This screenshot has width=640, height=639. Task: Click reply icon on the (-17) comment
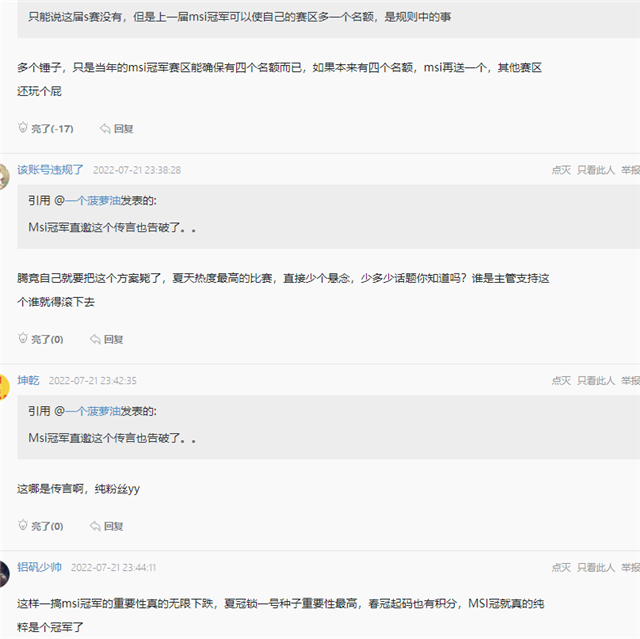click(105, 128)
